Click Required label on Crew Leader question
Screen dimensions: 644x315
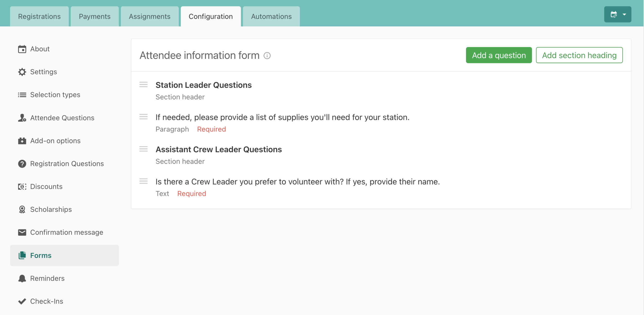point(192,194)
